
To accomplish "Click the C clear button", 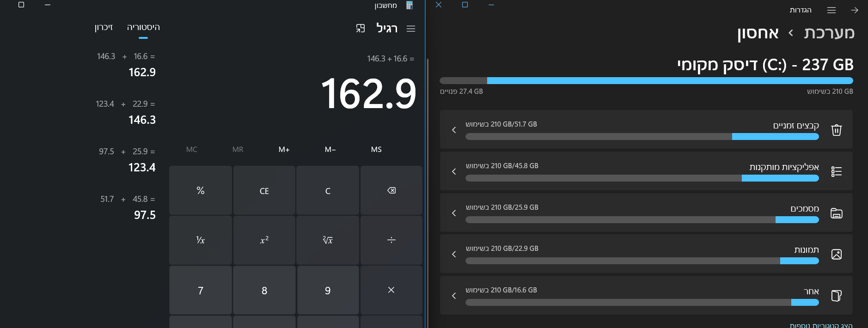I will pos(328,190).
